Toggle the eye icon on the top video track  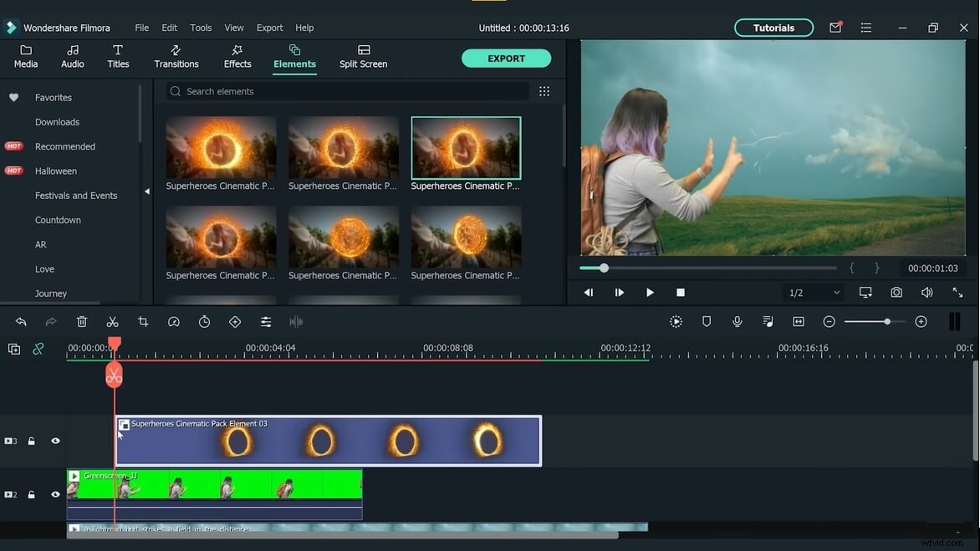point(55,441)
